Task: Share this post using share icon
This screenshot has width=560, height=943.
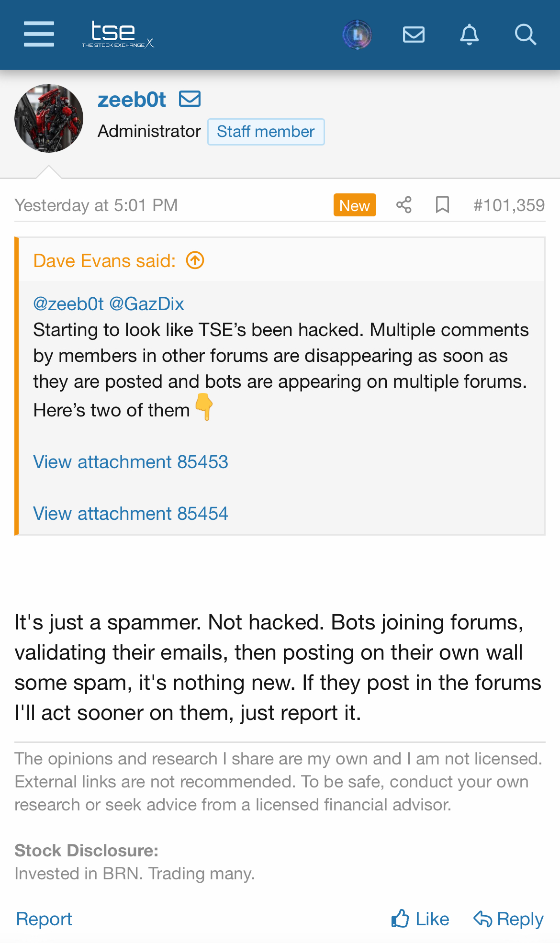Action: (x=403, y=205)
